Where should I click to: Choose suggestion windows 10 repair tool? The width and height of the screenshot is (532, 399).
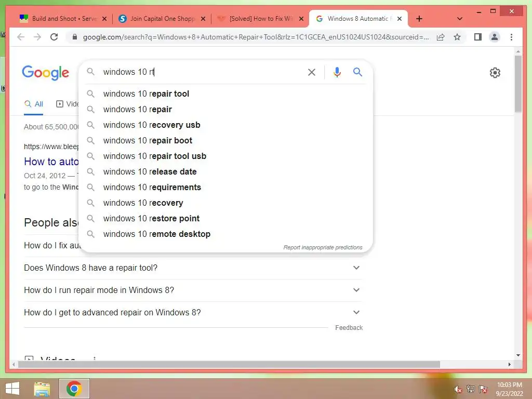(226, 94)
